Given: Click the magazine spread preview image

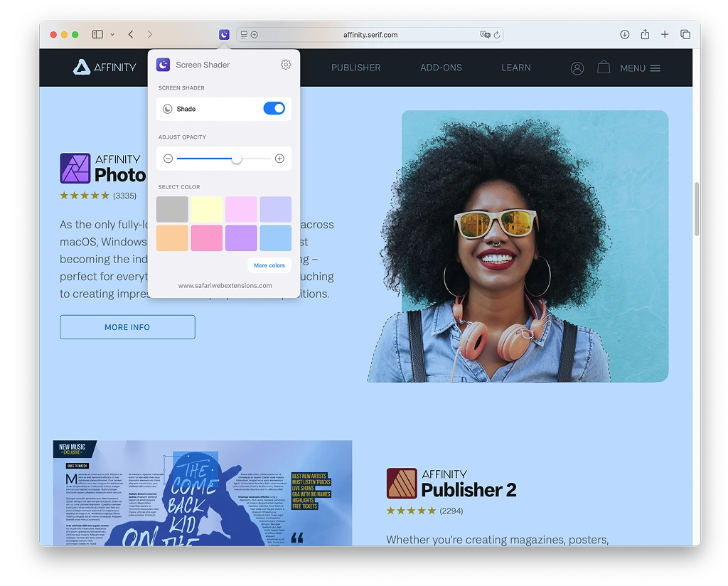Looking at the screenshot, I should tap(203, 493).
